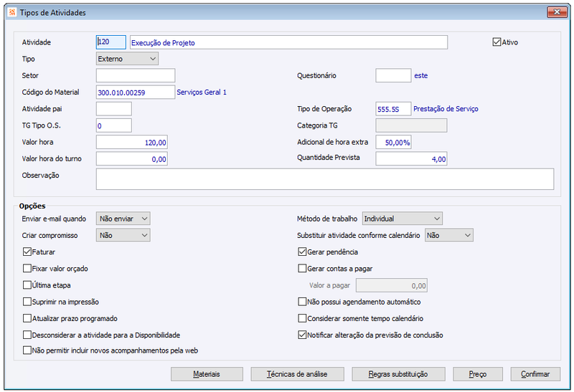The width and height of the screenshot is (574, 392).
Task: Click the Questionário input field
Action: click(393, 75)
